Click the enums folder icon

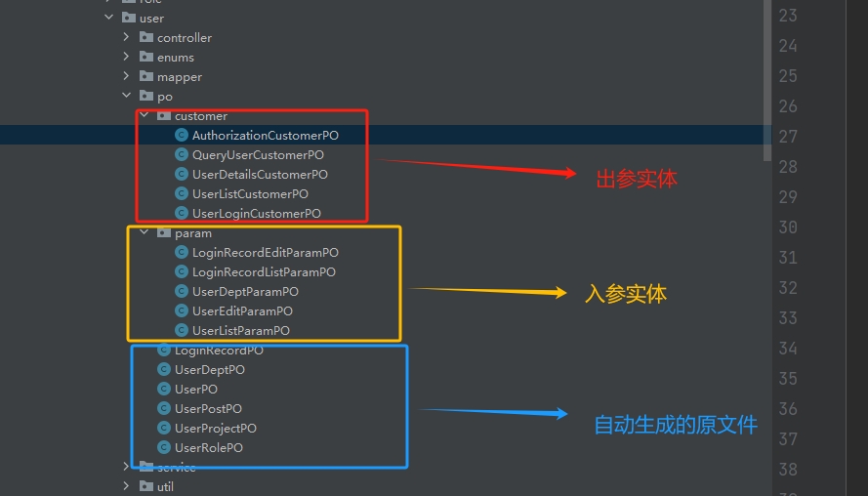146,58
